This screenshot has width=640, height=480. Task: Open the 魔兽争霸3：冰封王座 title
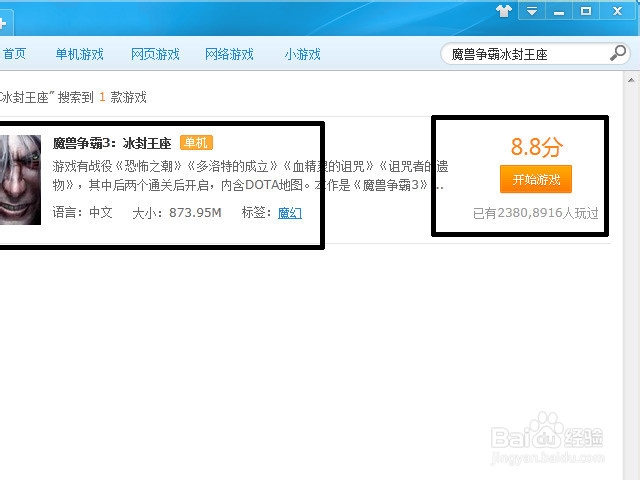[x=112, y=143]
